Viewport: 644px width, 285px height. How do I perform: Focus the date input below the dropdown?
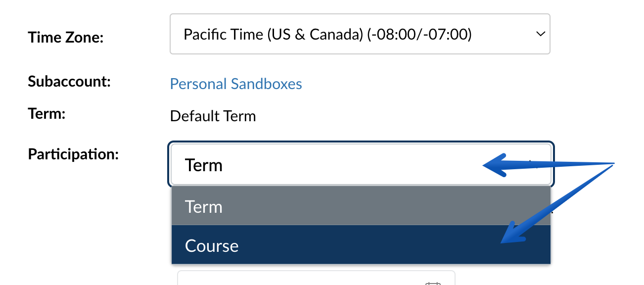pyautogui.click(x=316, y=278)
